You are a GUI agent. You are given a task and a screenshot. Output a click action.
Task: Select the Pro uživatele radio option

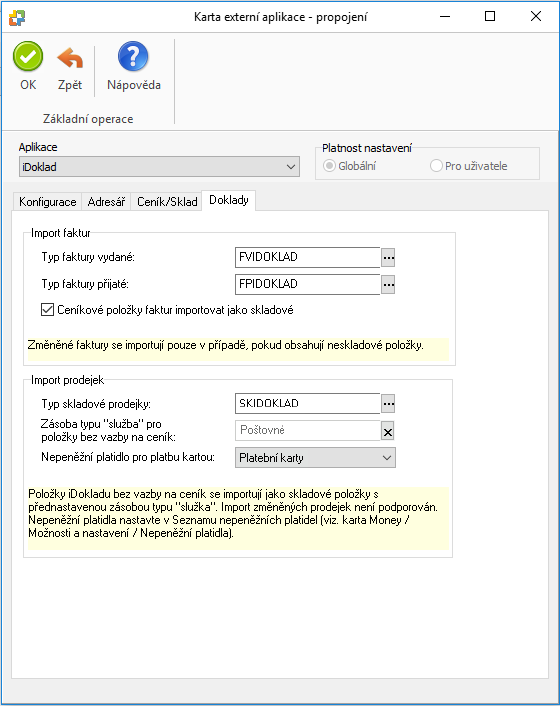click(x=436, y=166)
